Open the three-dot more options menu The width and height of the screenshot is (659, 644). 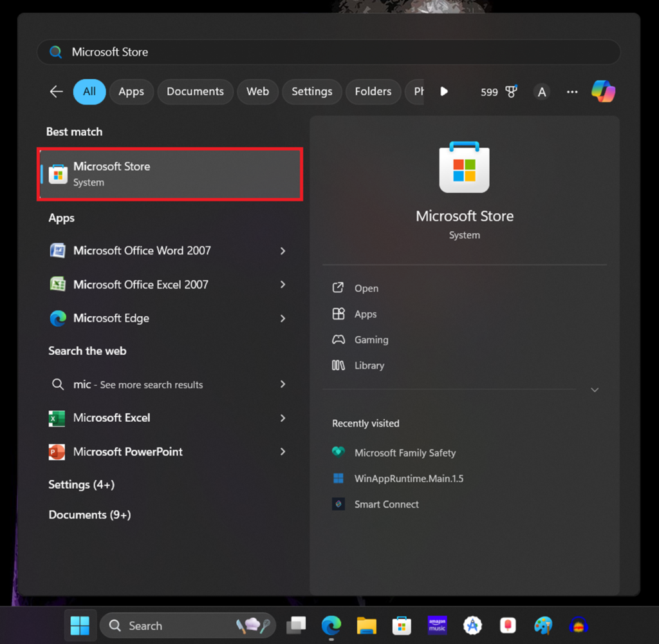click(572, 91)
